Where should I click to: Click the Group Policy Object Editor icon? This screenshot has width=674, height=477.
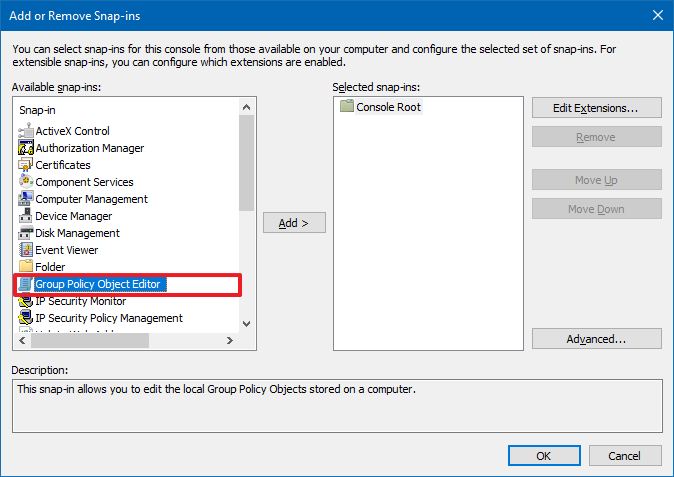point(26,284)
